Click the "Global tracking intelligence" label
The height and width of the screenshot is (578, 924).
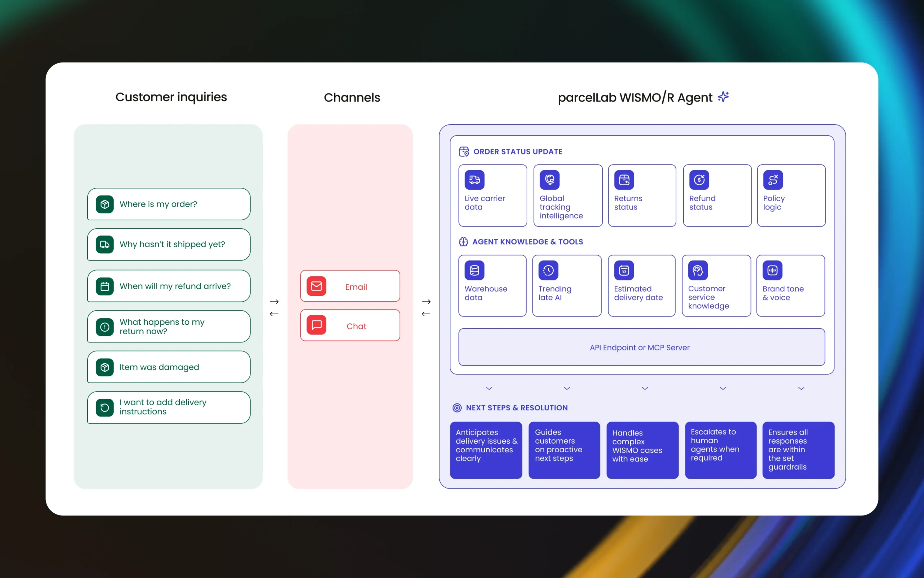click(x=561, y=207)
